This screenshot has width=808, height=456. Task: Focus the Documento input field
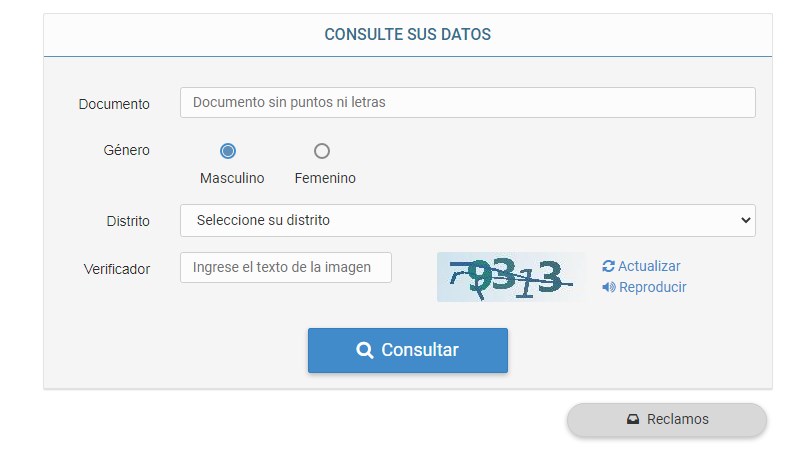click(467, 102)
